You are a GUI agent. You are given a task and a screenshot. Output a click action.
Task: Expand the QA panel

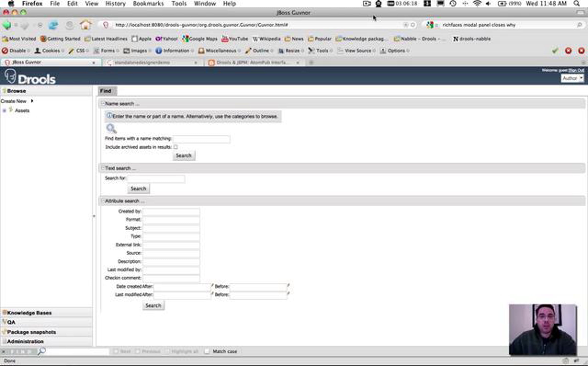46,322
